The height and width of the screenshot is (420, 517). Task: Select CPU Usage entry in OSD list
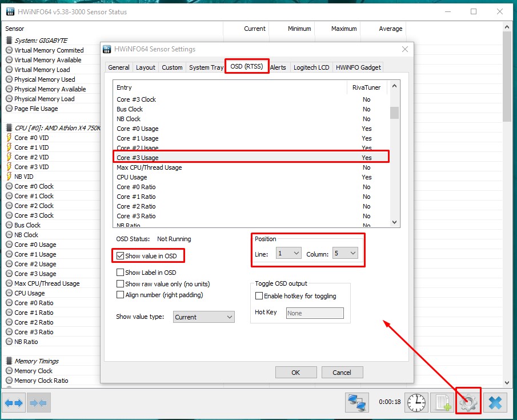[251, 177]
